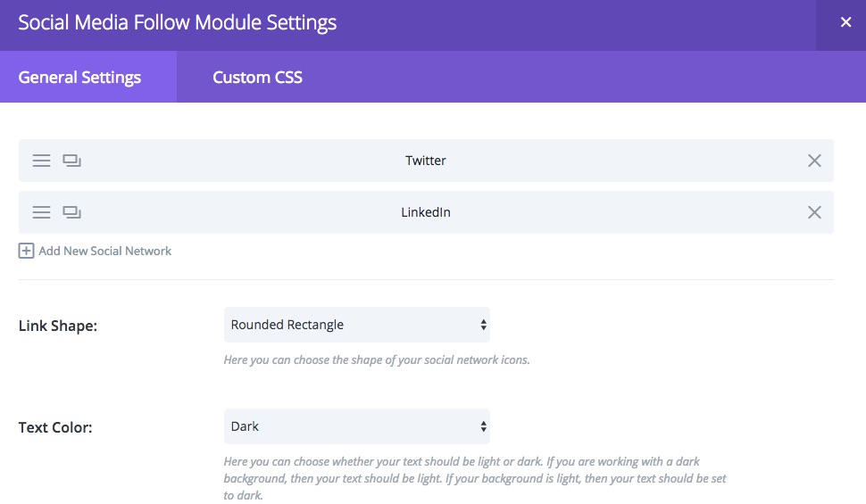Click the Twitter row duplicate icon
This screenshot has width=866, height=504.
click(71, 161)
